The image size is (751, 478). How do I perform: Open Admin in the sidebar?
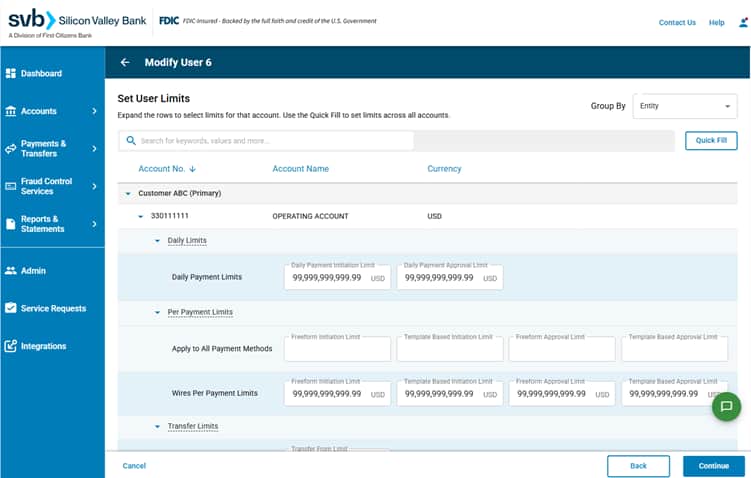[x=33, y=271]
